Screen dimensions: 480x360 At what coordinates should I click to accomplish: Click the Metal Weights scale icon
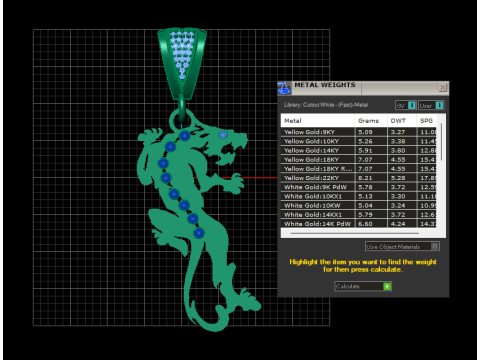(284, 88)
